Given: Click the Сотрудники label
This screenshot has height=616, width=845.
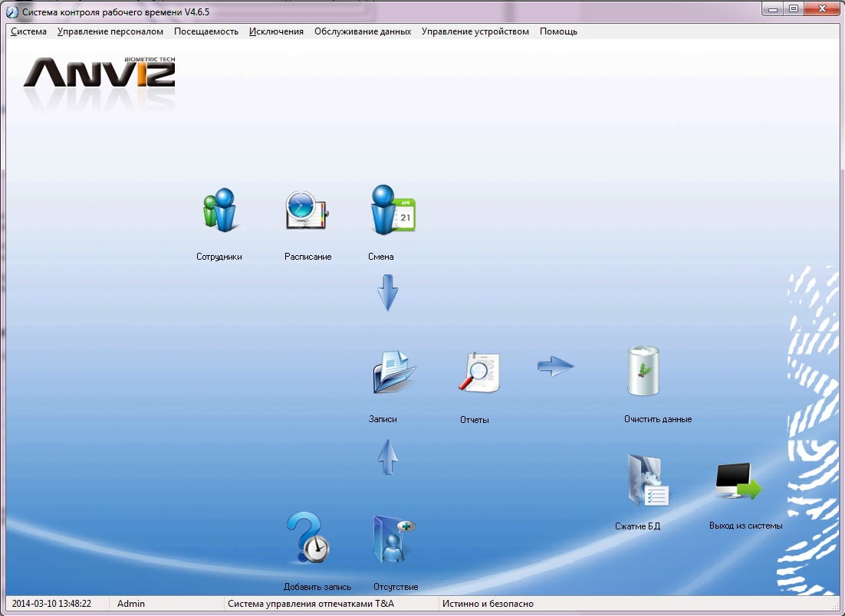Looking at the screenshot, I should 219,257.
